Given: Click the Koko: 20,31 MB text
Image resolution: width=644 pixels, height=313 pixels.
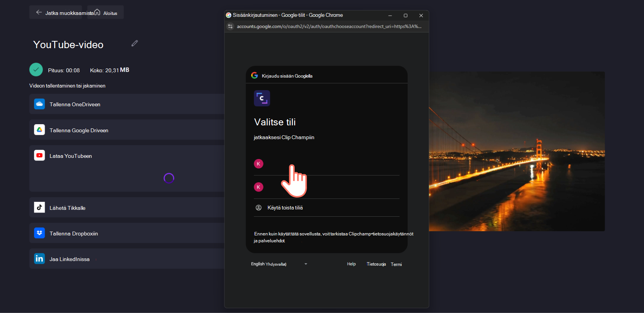Looking at the screenshot, I should pos(110,70).
